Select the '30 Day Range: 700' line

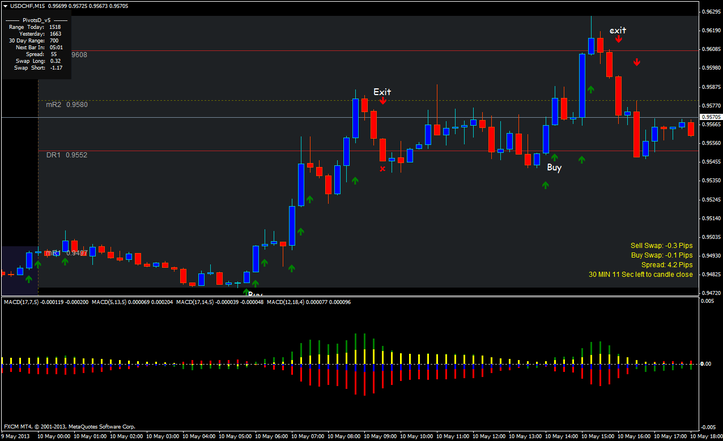(x=34, y=41)
